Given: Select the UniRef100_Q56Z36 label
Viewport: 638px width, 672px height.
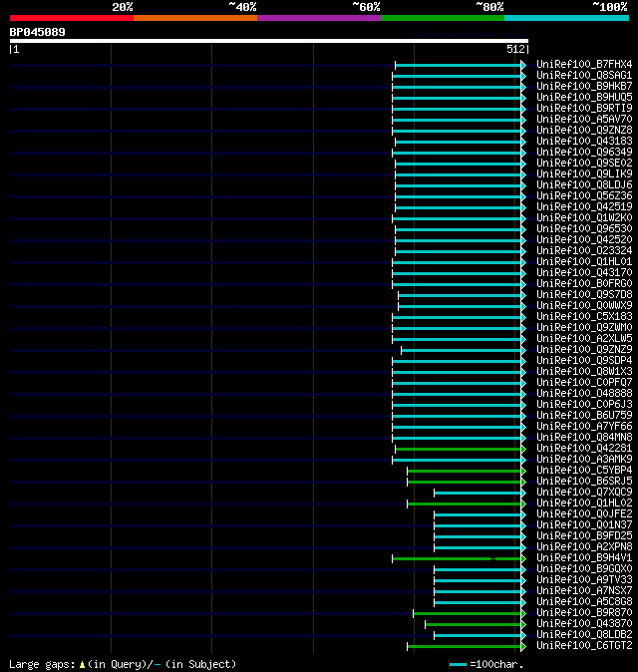Looking at the screenshot, I should click(x=584, y=195).
